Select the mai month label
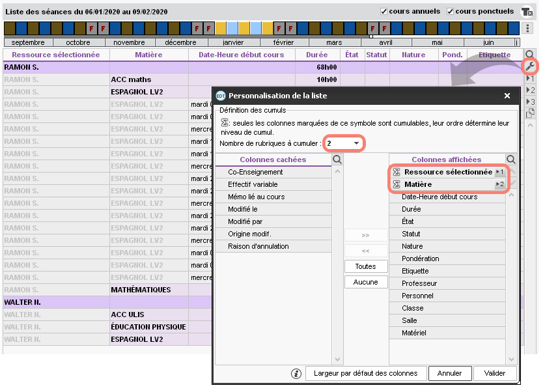 point(438,42)
